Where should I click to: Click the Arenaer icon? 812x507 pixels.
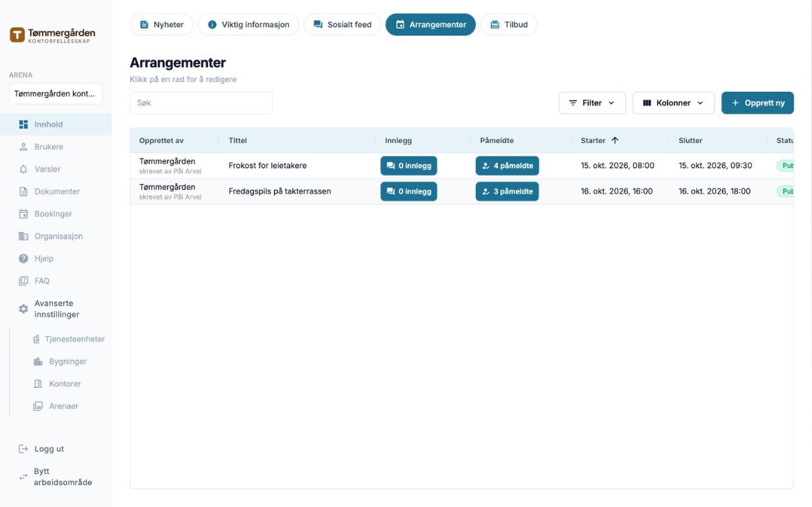38,406
